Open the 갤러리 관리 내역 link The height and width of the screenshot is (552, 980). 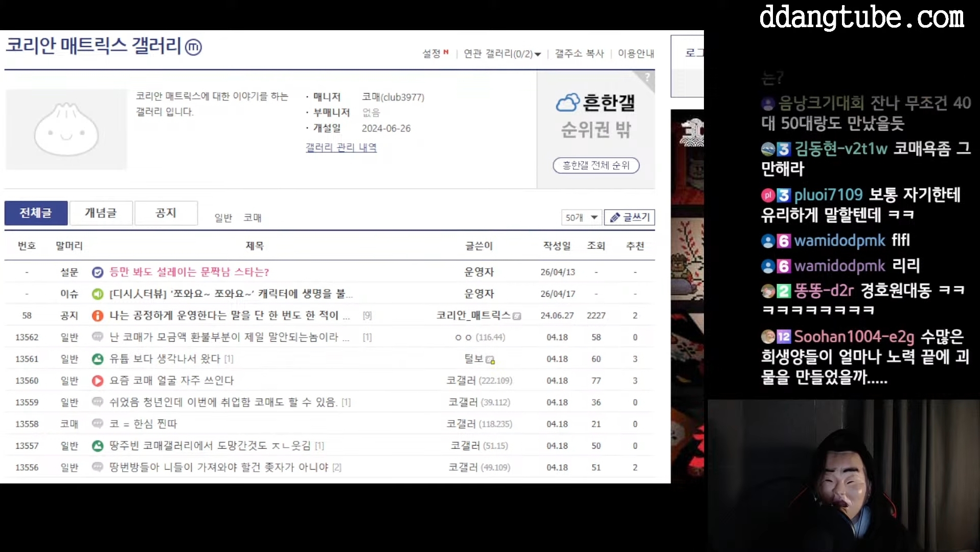coord(341,147)
